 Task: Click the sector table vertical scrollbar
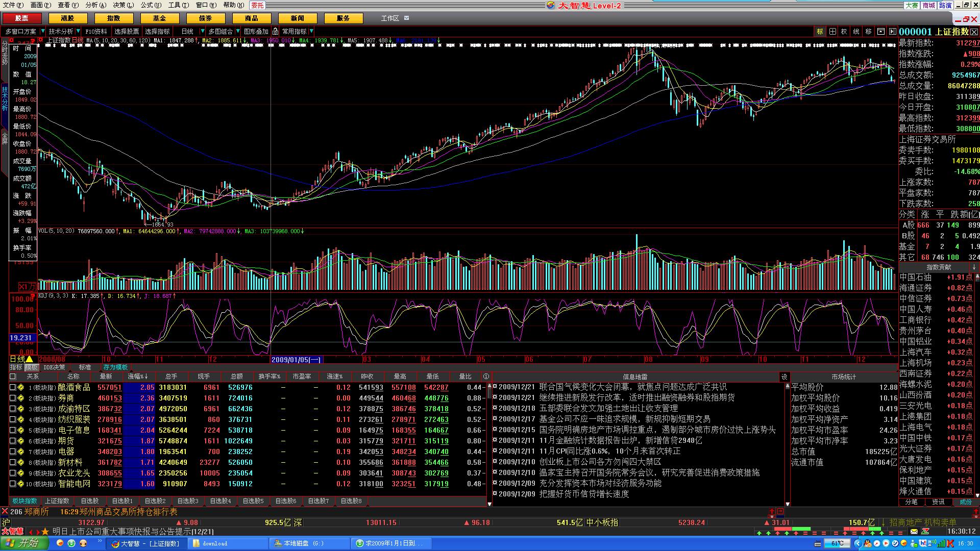[489, 444]
